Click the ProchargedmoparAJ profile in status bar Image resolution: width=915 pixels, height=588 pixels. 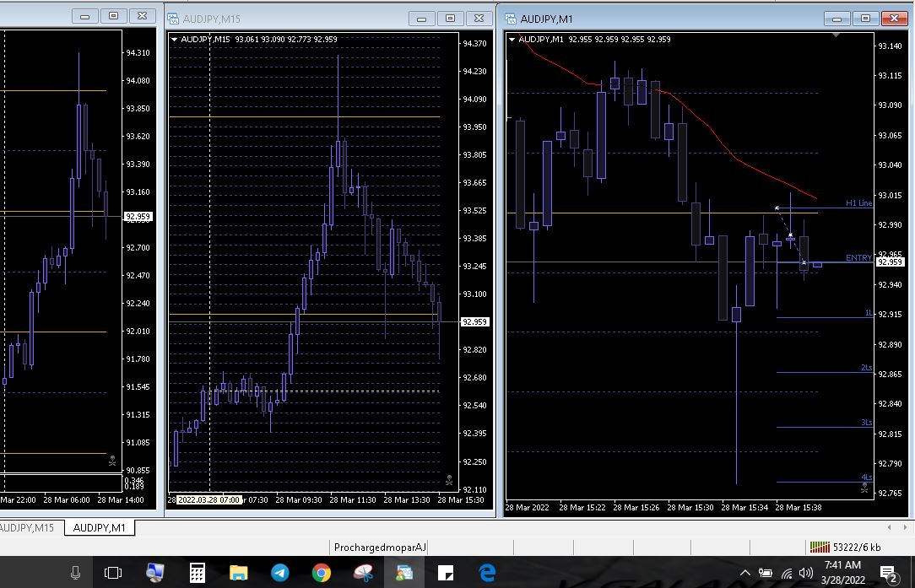coord(380,548)
